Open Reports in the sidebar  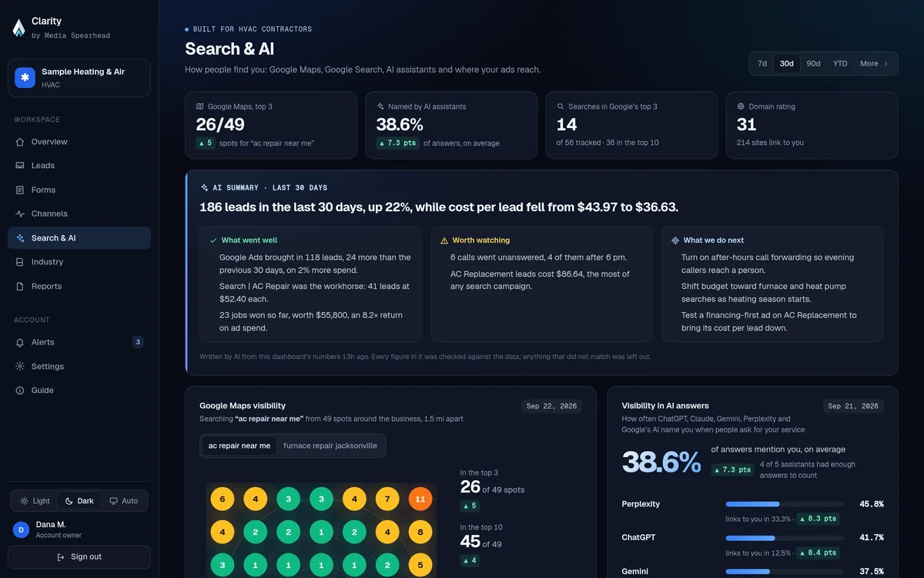pos(79,286)
